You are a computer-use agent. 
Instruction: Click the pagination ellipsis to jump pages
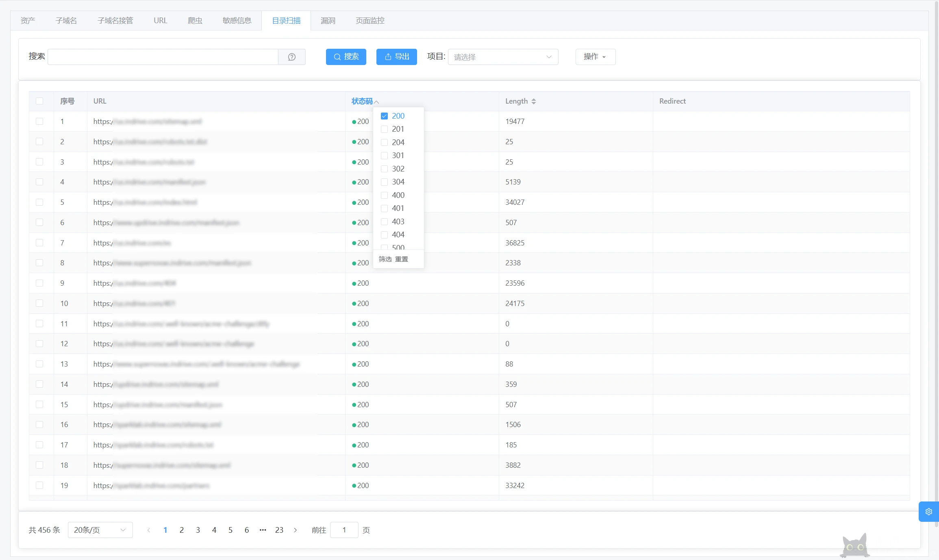(263, 530)
